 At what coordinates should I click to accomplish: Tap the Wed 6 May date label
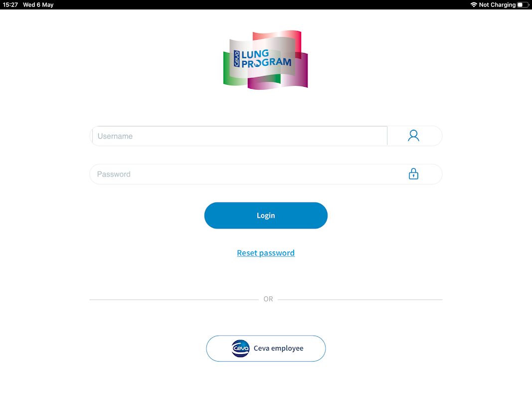(38, 5)
